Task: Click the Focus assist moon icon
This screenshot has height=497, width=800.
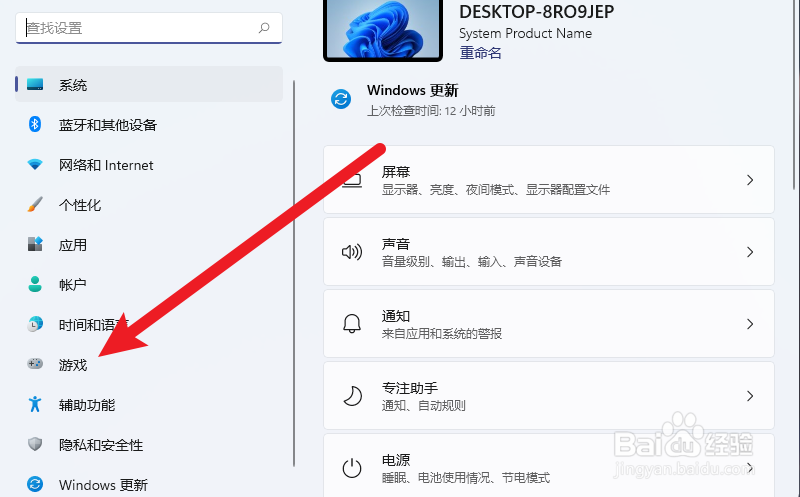Action: pos(352,395)
